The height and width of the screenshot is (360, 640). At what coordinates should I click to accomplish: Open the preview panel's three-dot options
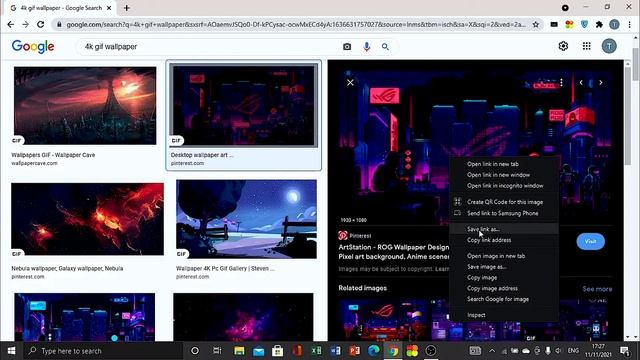(x=562, y=82)
